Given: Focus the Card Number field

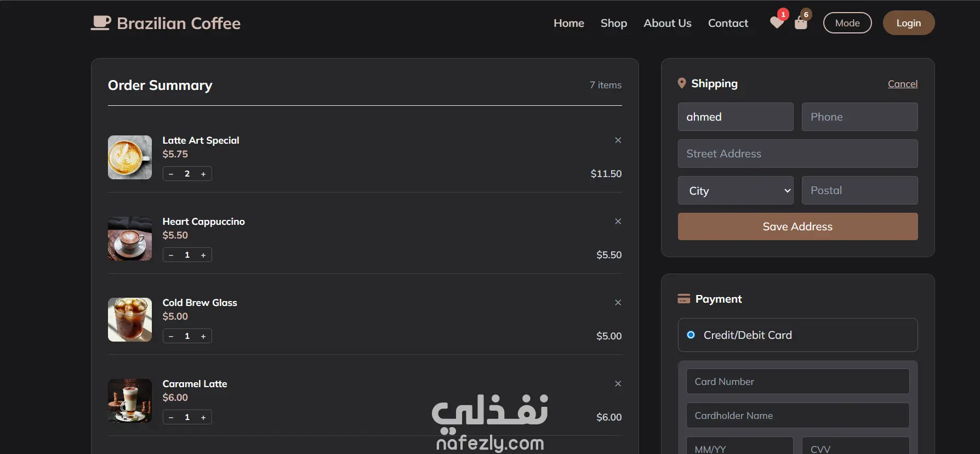Looking at the screenshot, I should tap(797, 381).
